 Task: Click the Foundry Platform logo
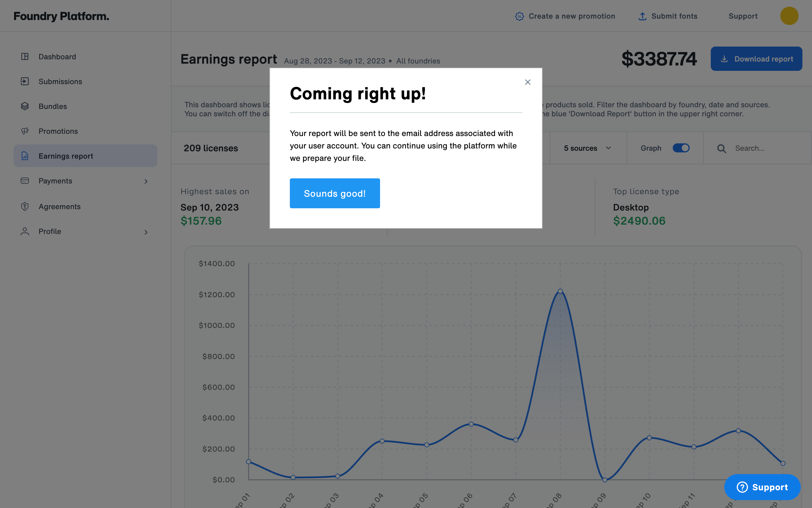coord(61,16)
